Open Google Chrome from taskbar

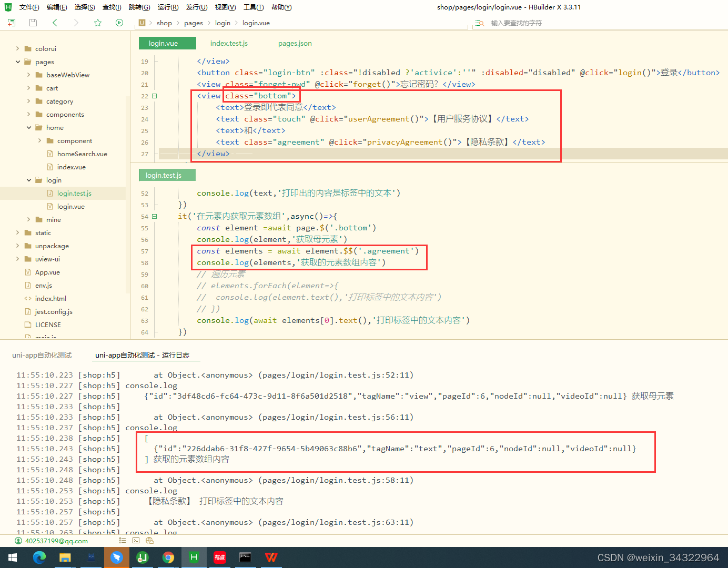(x=168, y=557)
